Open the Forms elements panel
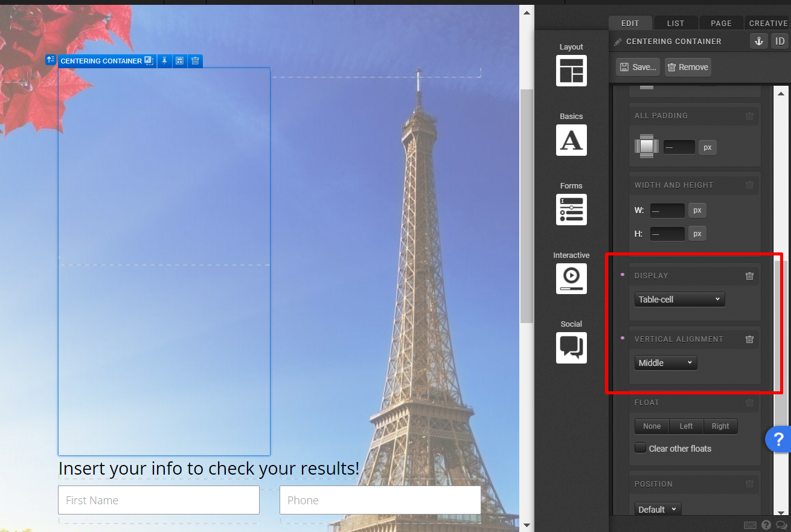 pyautogui.click(x=571, y=210)
